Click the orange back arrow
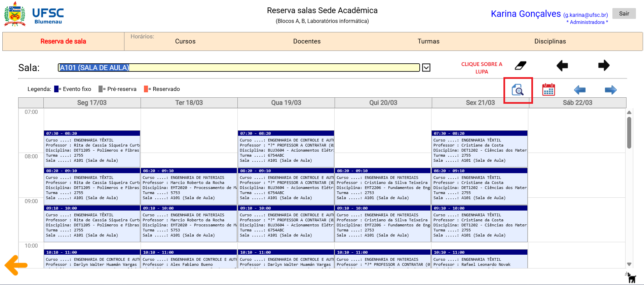The width and height of the screenshot is (644, 285). (x=16, y=265)
